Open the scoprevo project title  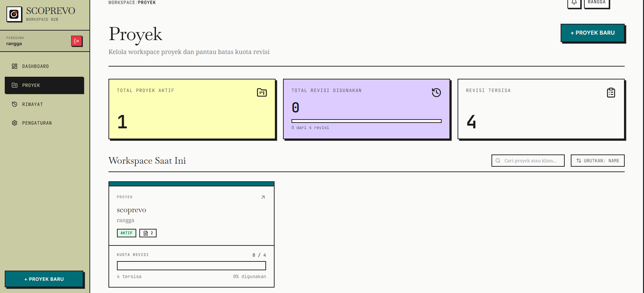(x=132, y=210)
